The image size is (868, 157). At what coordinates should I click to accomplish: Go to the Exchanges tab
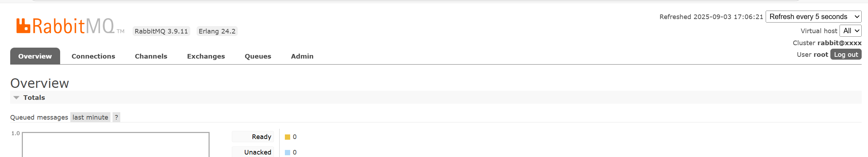click(206, 56)
